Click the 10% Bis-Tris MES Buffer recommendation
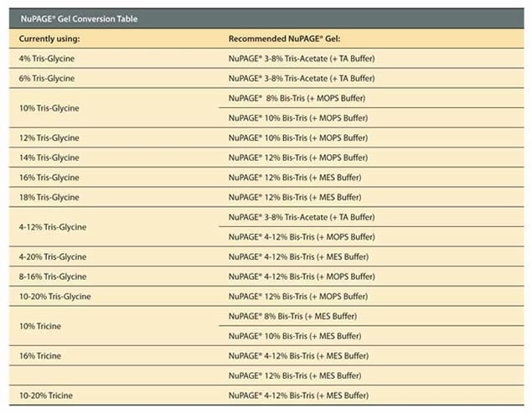Viewport: 532px width, 414px height. [295, 336]
